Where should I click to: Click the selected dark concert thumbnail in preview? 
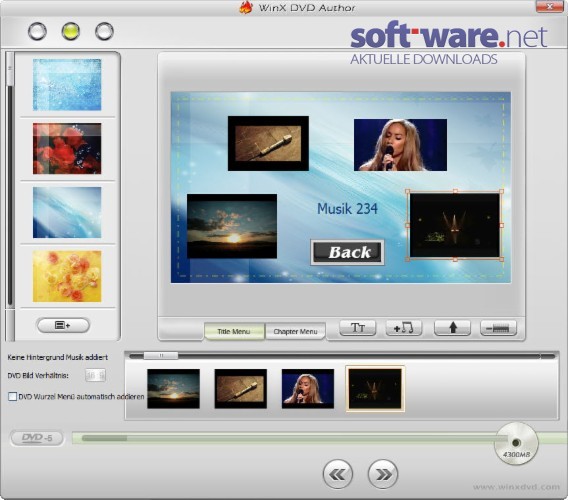click(x=455, y=225)
